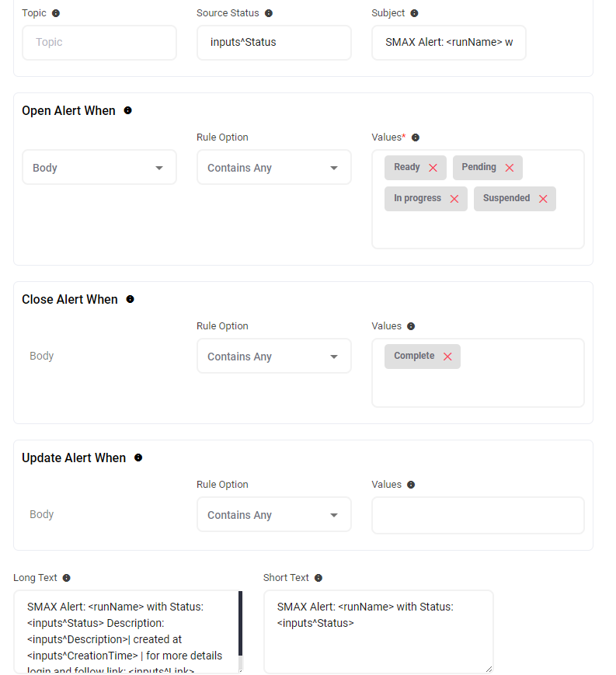
Task: Open Update Alert Rule Option dropdown
Action: point(273,515)
